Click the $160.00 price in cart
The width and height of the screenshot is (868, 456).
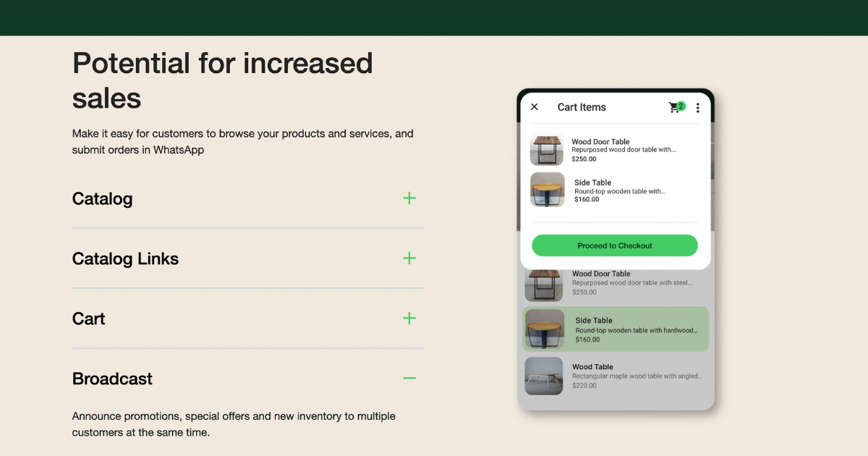click(587, 199)
